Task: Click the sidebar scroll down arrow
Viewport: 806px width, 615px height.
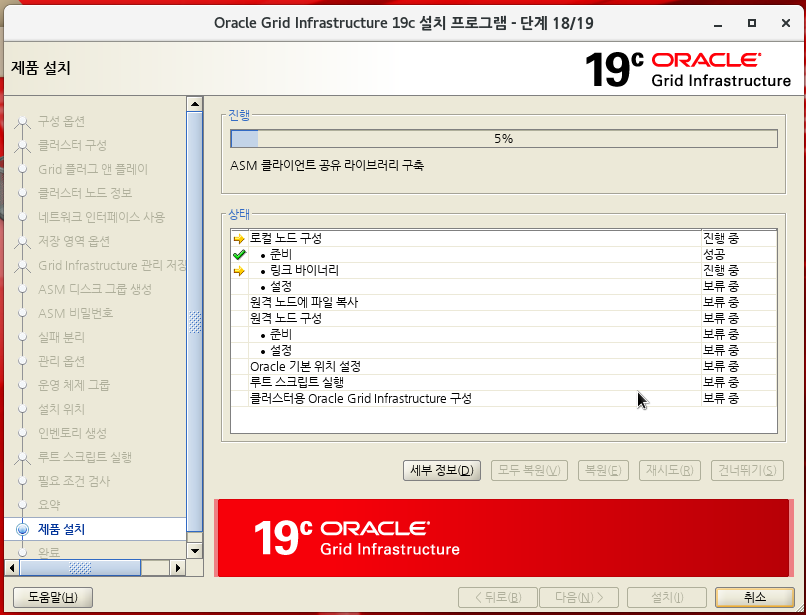Action: tap(194, 551)
